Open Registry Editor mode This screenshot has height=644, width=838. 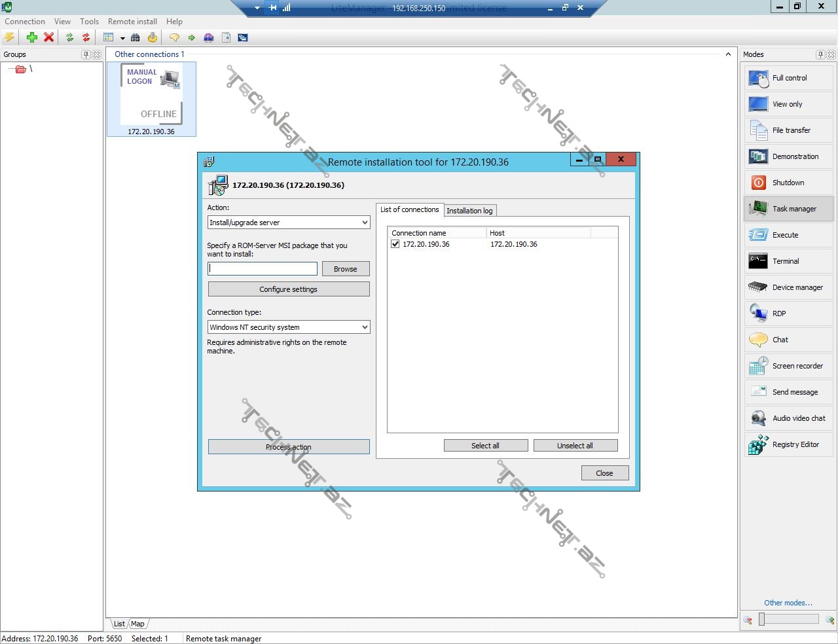[789, 444]
